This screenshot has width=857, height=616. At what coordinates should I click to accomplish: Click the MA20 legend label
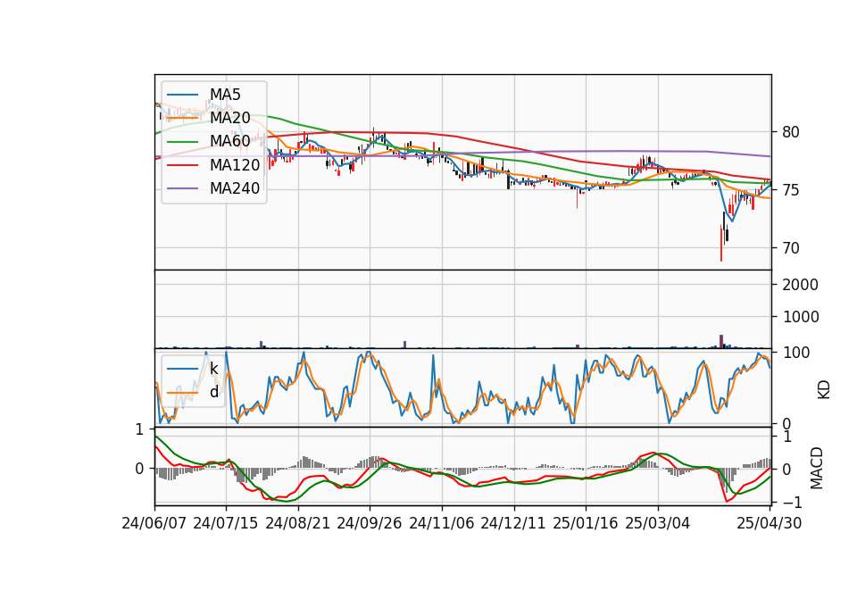[229, 118]
